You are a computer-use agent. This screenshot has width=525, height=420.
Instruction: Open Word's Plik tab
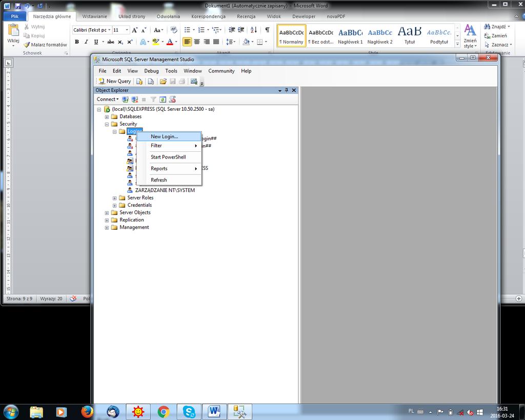(15, 16)
